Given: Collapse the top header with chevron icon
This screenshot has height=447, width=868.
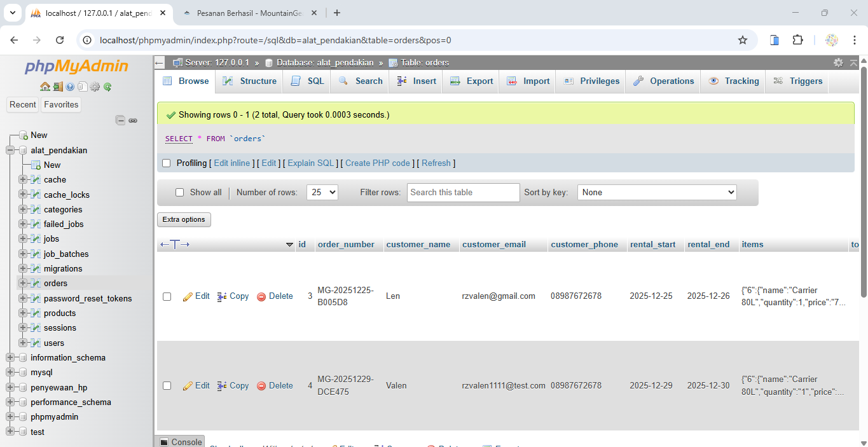Looking at the screenshot, I should 853,63.
